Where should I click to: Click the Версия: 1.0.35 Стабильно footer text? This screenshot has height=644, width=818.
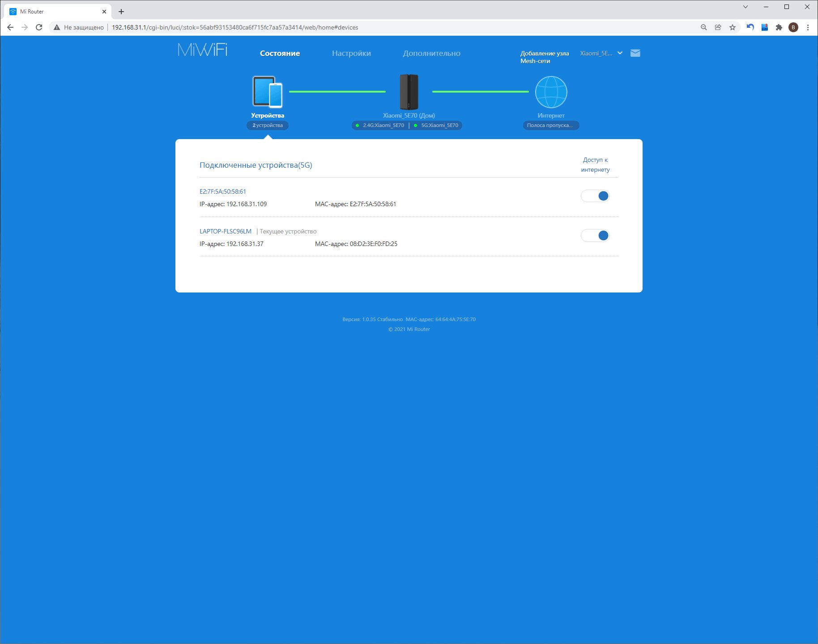point(372,319)
